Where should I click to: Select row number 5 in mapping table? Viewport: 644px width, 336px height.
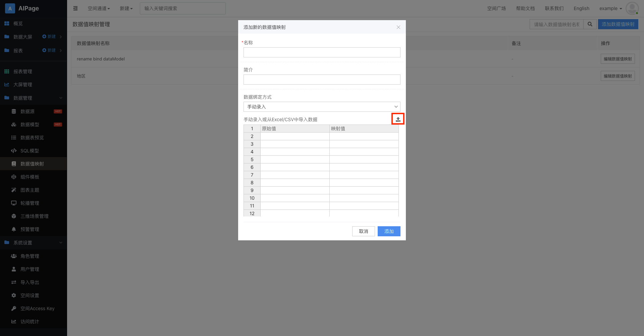(x=252, y=159)
